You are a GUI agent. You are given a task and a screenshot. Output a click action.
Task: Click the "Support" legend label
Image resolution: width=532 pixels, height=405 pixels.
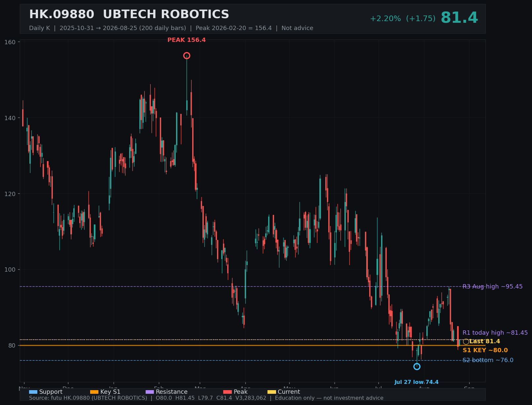(51, 392)
